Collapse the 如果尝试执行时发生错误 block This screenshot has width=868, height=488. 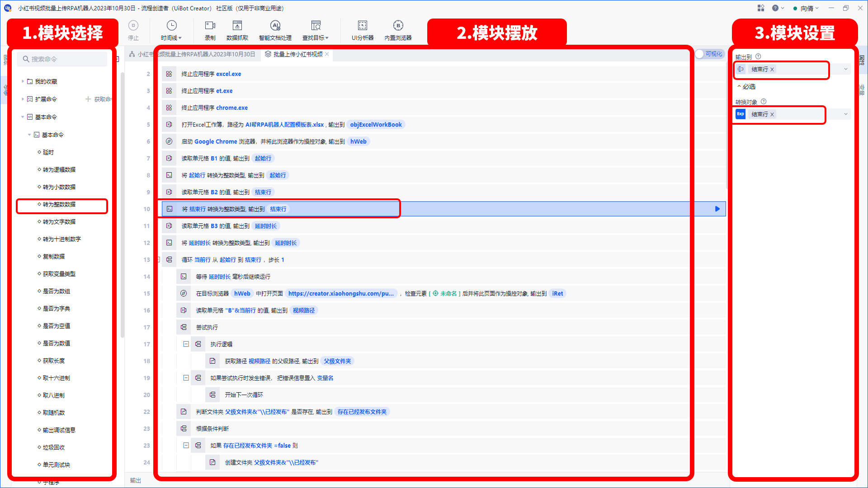(186, 378)
